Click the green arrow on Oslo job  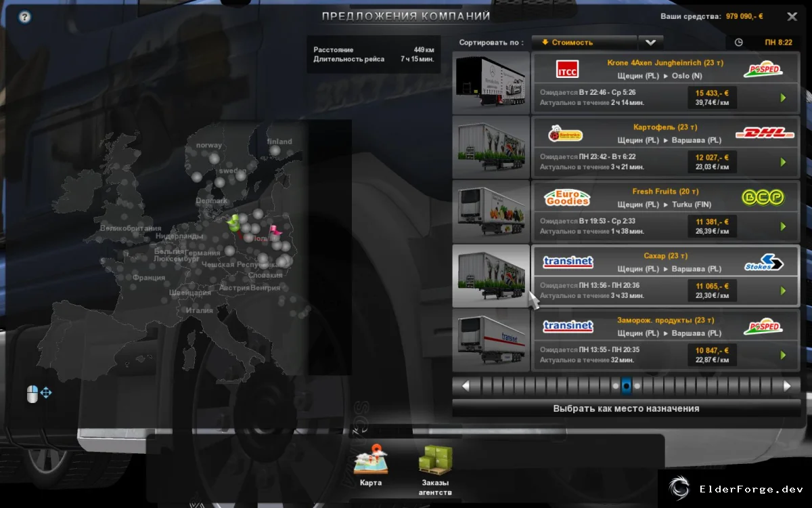783,98
